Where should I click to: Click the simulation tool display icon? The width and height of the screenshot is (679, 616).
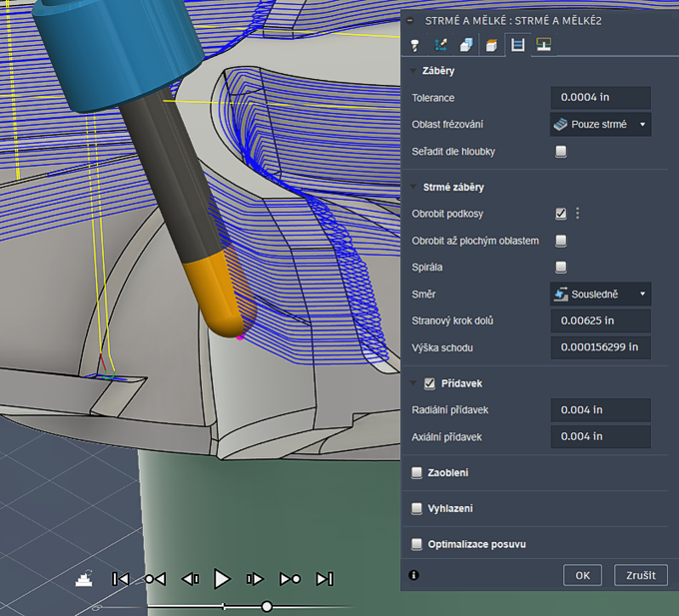point(85,578)
